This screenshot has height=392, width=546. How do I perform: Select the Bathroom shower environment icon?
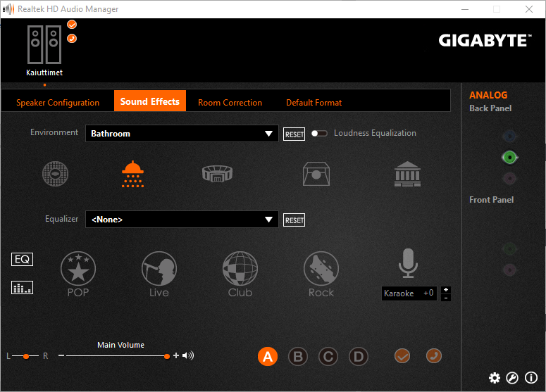coord(132,174)
